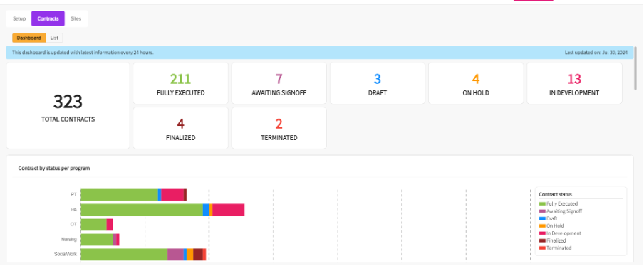Open the 323 Total Contracts card
644x266 pixels.
(x=68, y=106)
